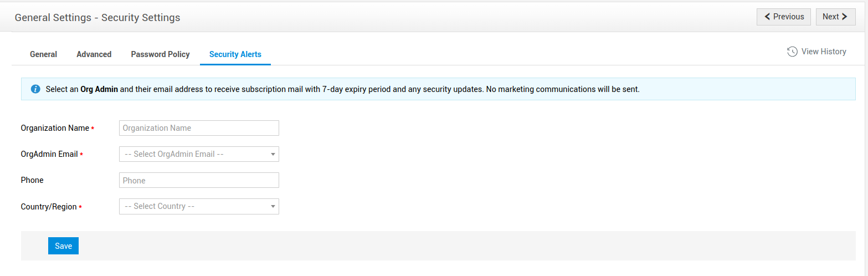Open the Select Country combo box
This screenshot has width=868, height=276.
point(194,206)
